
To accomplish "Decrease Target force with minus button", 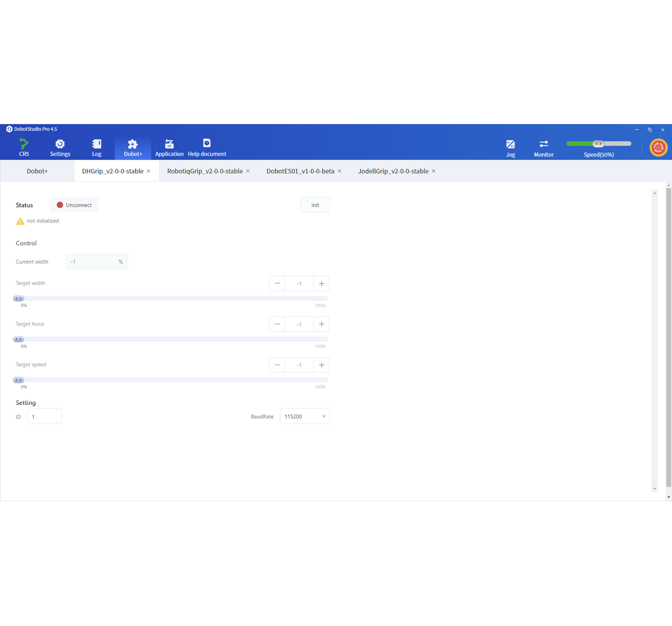I will [277, 324].
